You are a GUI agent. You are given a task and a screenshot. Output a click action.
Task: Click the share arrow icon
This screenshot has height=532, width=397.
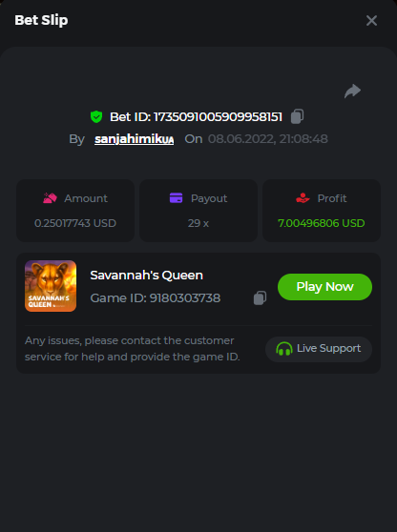(x=352, y=91)
